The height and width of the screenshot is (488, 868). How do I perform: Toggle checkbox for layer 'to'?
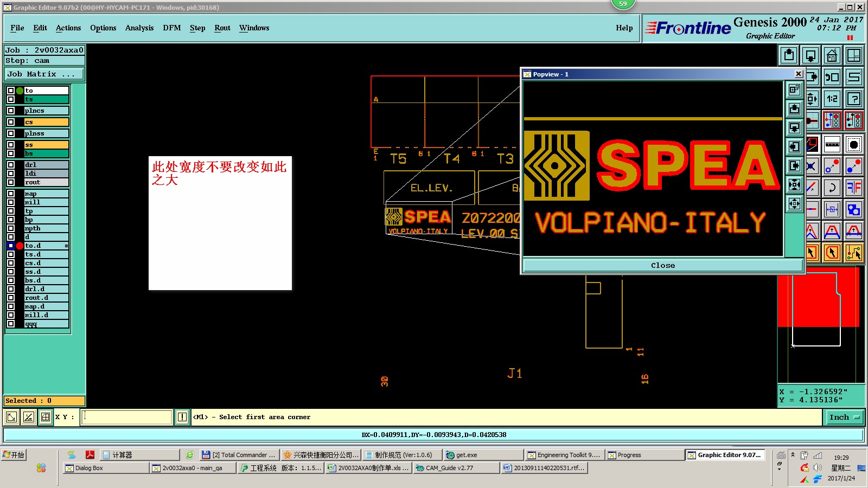11,91
